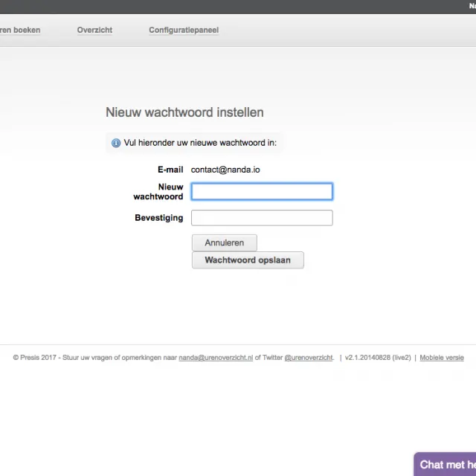The height and width of the screenshot is (476, 476).
Task: Open the purple Chat met widget
Action: pos(445,464)
